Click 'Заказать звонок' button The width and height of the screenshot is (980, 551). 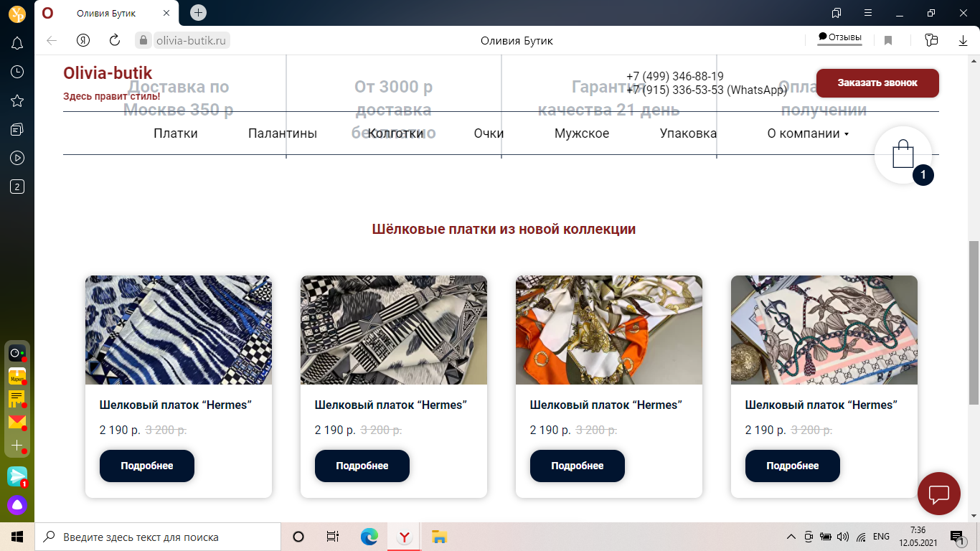click(877, 83)
